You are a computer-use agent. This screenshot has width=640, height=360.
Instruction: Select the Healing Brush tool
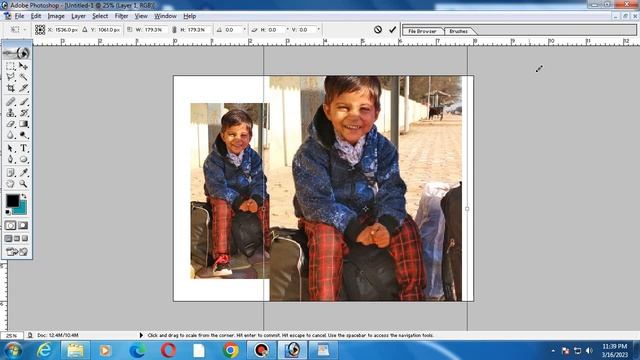tap(11, 102)
